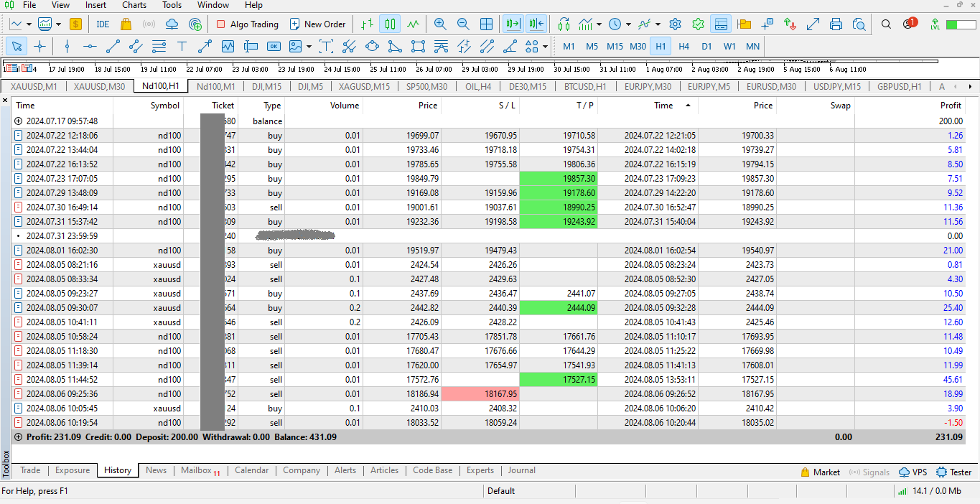Open templates dropdown arrow
980x504 pixels.
[x=657, y=24]
